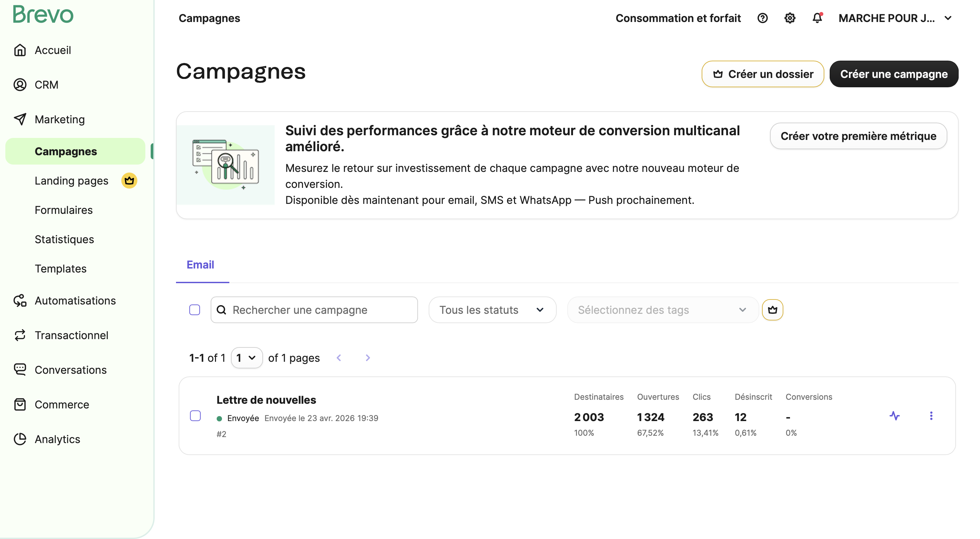Check the select-all campaigns checkbox

tap(194, 310)
